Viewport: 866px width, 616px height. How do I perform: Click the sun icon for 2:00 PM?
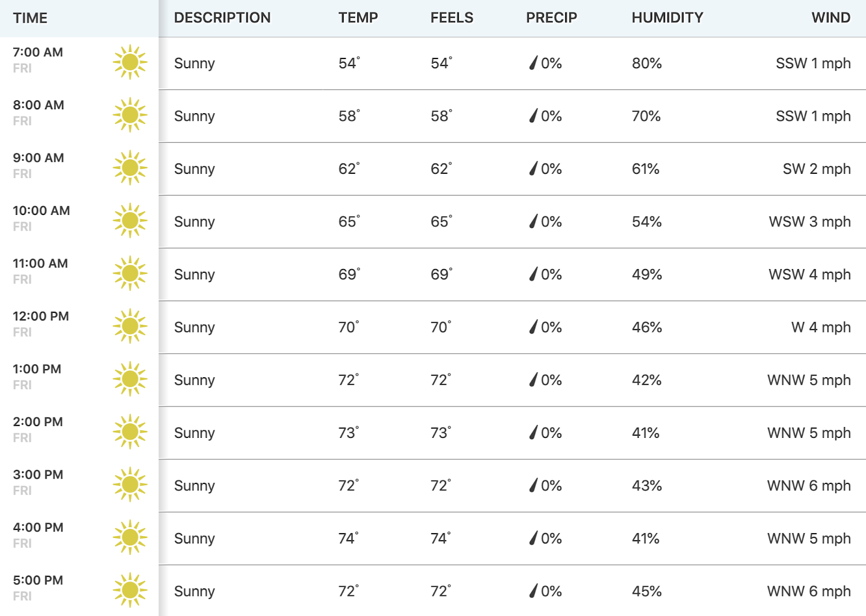point(130,431)
